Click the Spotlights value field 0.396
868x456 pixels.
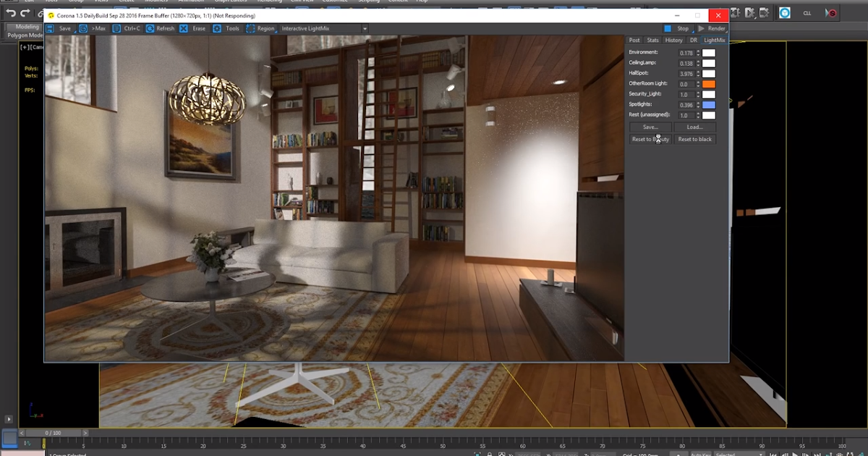pyautogui.click(x=686, y=104)
